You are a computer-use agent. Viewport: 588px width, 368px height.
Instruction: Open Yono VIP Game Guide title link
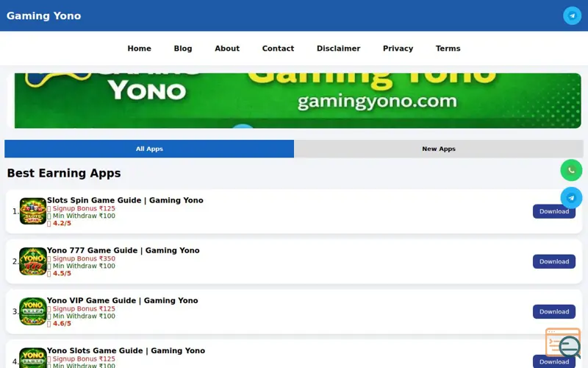point(122,300)
